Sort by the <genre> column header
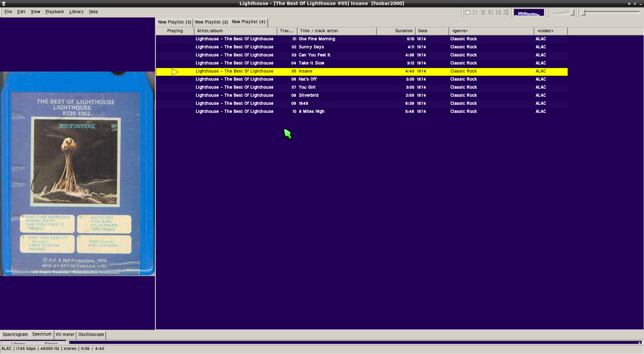This screenshot has height=354, width=644. (491, 31)
